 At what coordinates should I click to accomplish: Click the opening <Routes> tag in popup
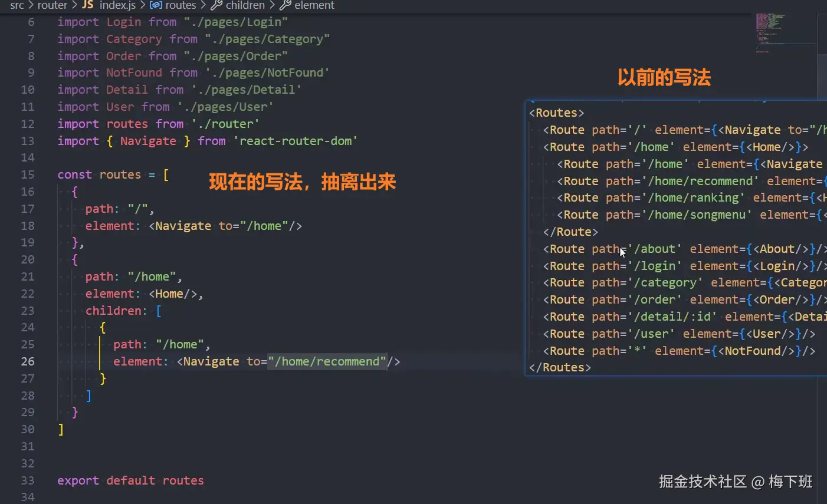557,113
